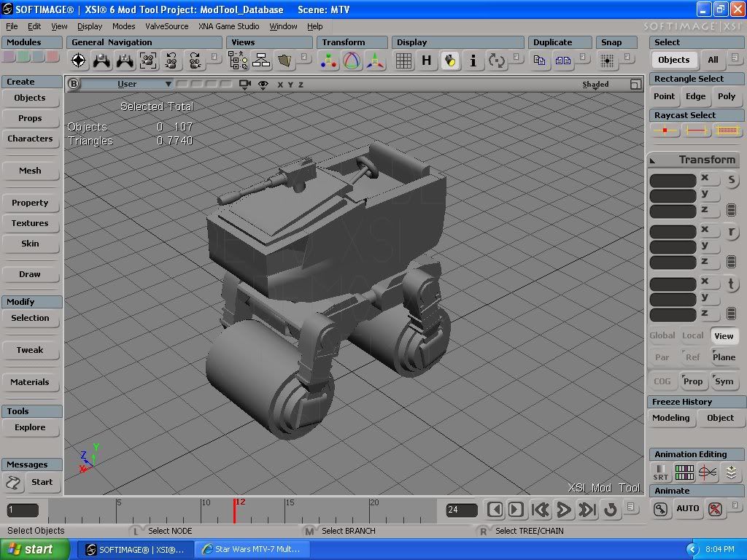Toggle the Snap to grid icon
The height and width of the screenshot is (560, 747).
tap(607, 61)
